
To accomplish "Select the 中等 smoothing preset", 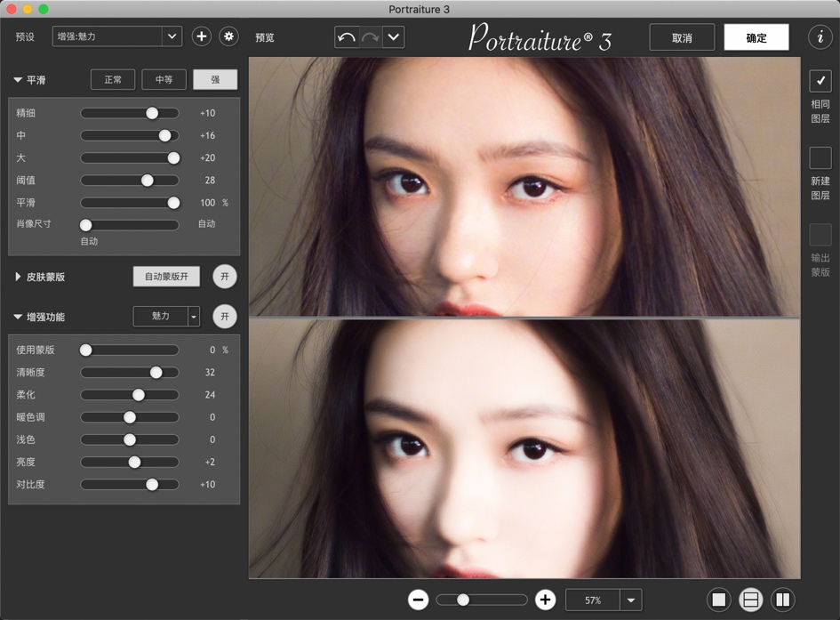I will (164, 79).
